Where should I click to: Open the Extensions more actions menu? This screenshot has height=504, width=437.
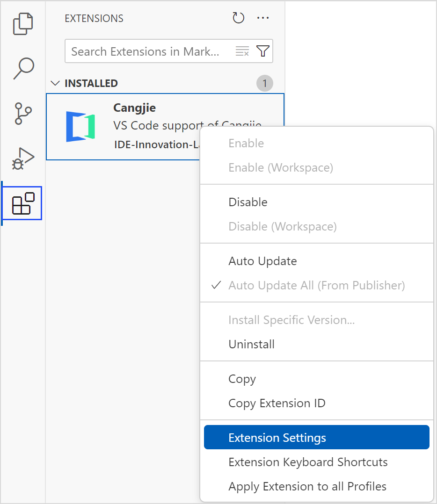coord(263,18)
